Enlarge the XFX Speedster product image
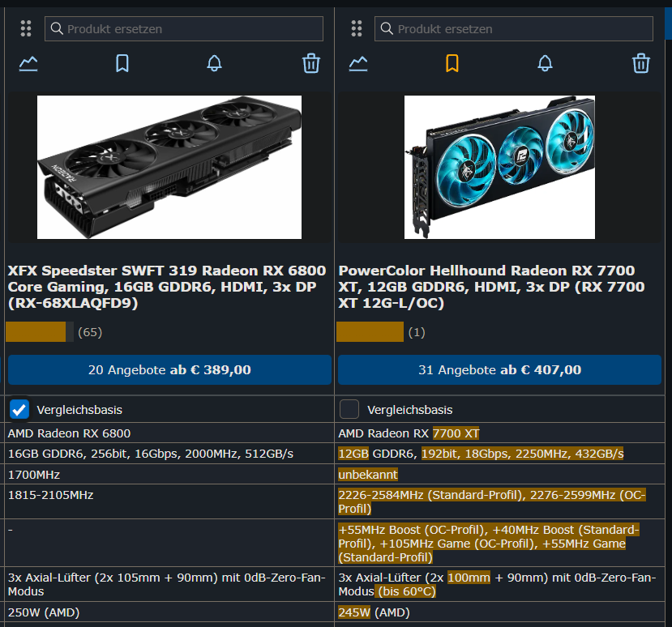Viewport: 672px width, 627px height. pos(169,167)
